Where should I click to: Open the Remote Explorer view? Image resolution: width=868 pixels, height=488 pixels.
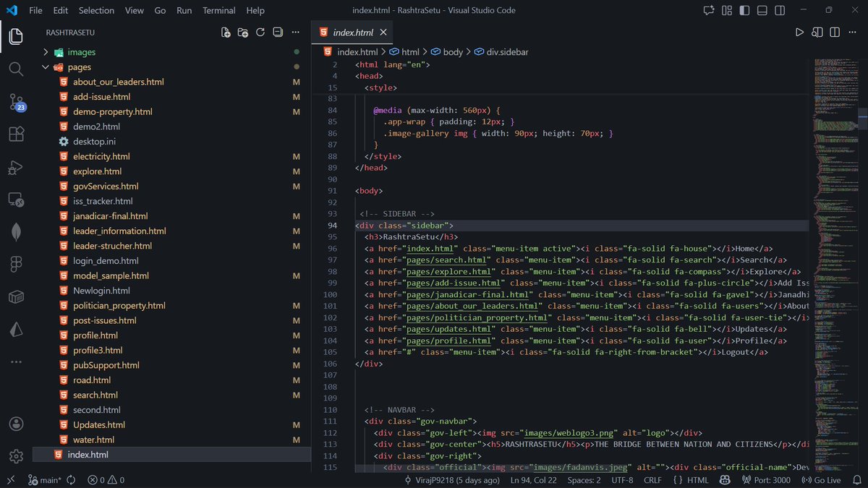click(16, 200)
